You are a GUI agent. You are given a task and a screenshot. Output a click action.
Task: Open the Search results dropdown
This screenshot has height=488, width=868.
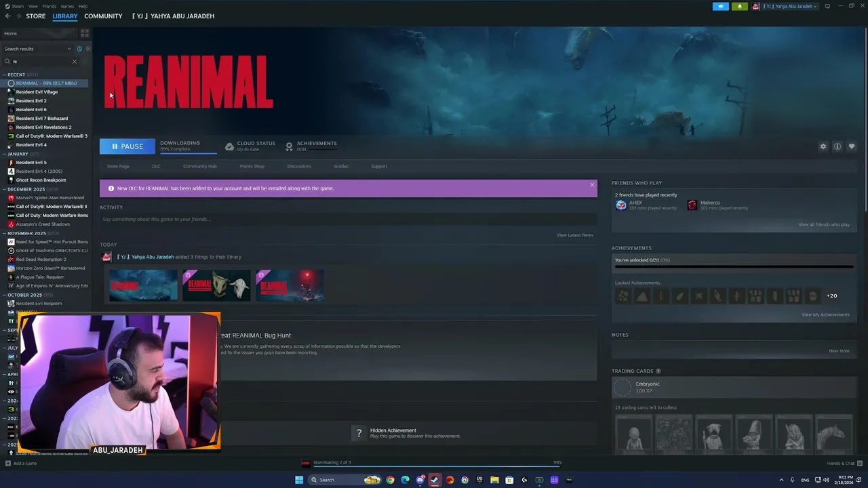pyautogui.click(x=37, y=49)
